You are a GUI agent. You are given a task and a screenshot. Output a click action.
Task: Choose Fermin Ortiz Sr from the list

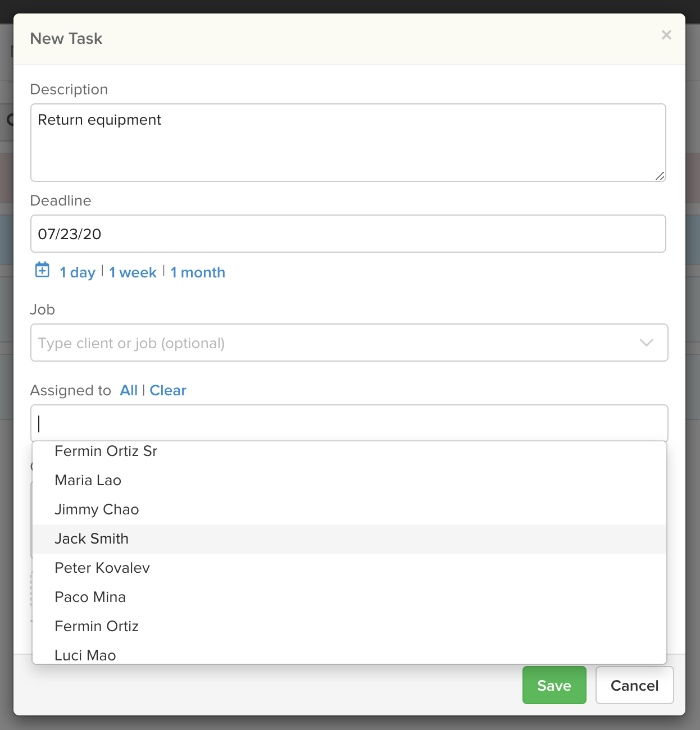tap(106, 451)
